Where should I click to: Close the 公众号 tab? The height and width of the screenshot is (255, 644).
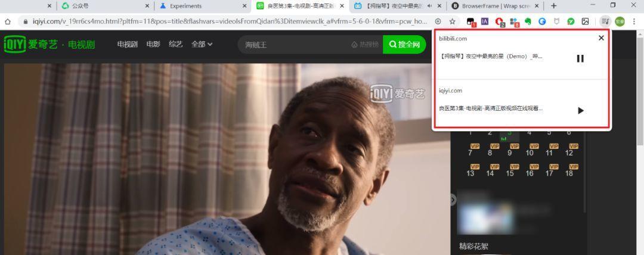pos(147,6)
